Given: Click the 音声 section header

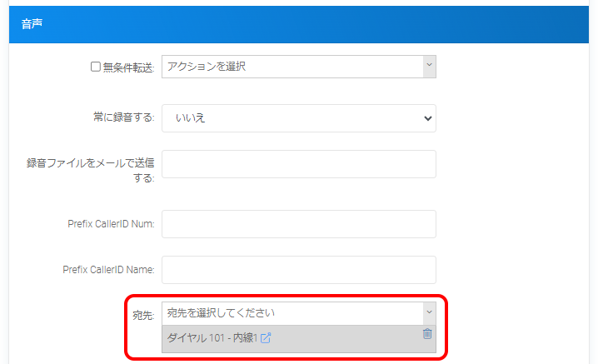Looking at the screenshot, I should coord(32,23).
